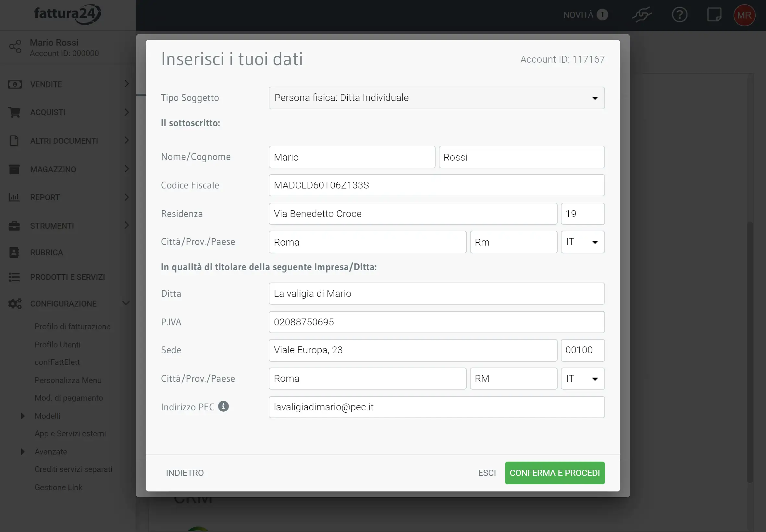Viewport: 766px width, 532px height.
Task: Click the fattura24 logo
Action: pos(68,14)
